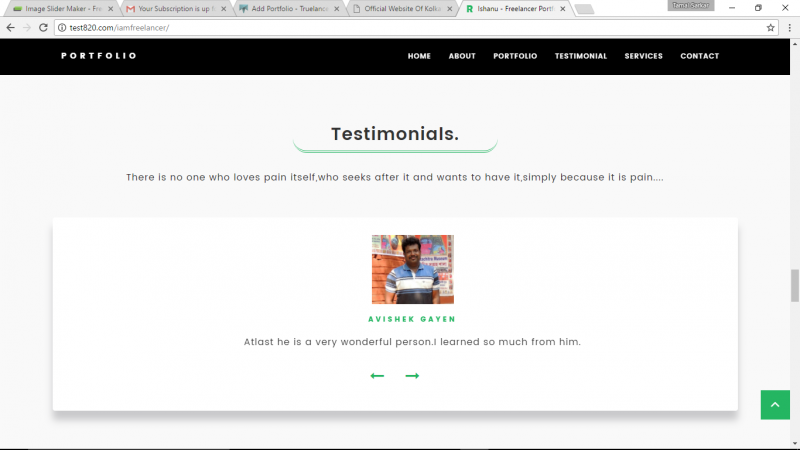This screenshot has height=450, width=800.
Task: Reload the current page
Action: [43, 27]
